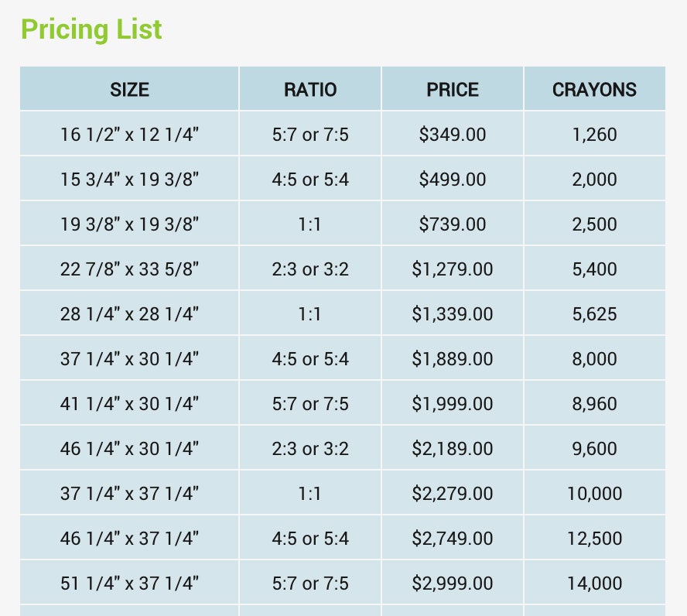
Task: Click the 12,500 crayons cell
Action: (594, 539)
